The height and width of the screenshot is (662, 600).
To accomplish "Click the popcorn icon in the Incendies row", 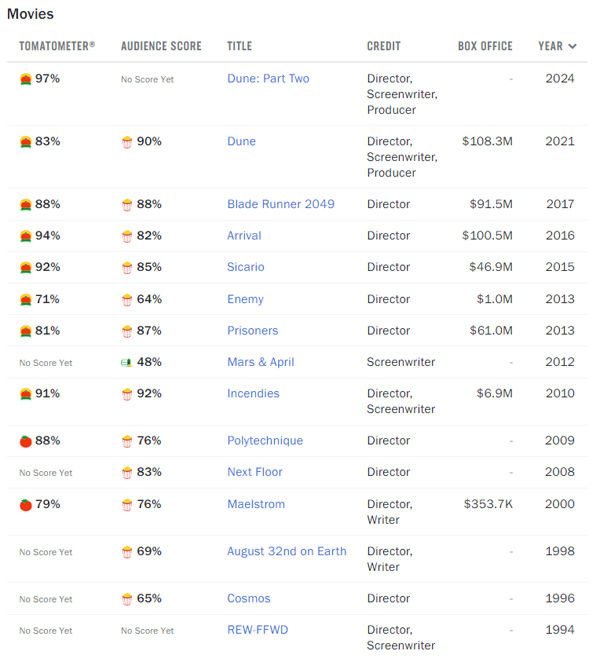I will (127, 394).
